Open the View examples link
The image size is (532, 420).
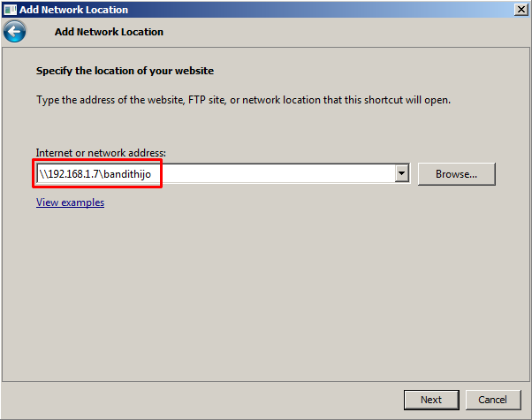[x=70, y=202]
